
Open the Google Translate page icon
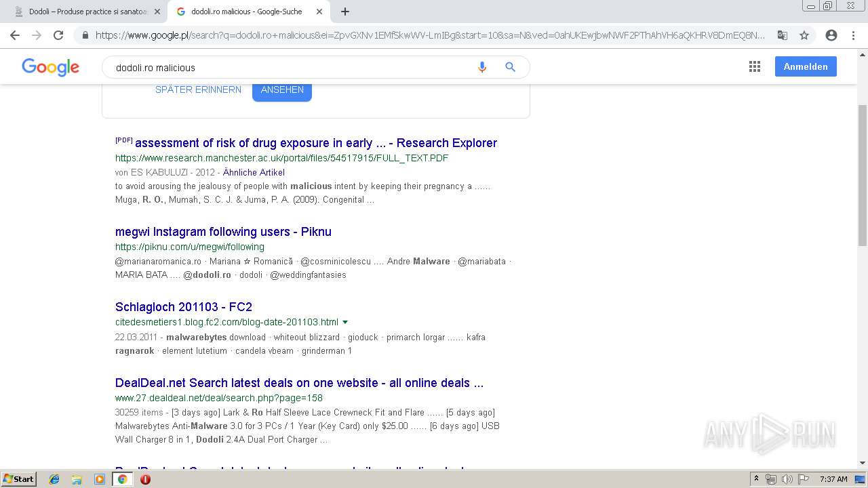tap(782, 35)
